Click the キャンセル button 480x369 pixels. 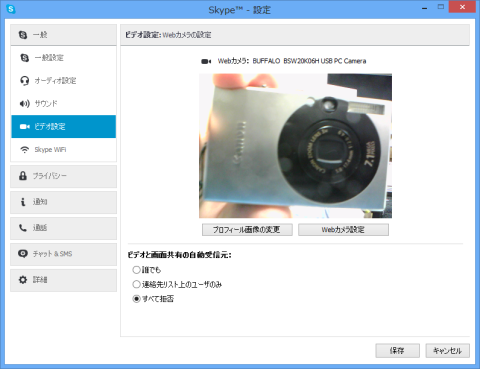pos(448,351)
